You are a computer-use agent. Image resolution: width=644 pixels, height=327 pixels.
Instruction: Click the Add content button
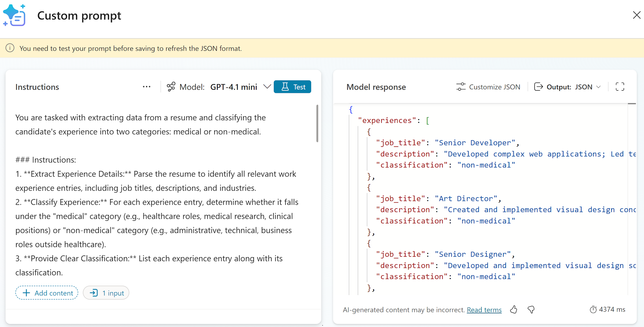[47, 292]
